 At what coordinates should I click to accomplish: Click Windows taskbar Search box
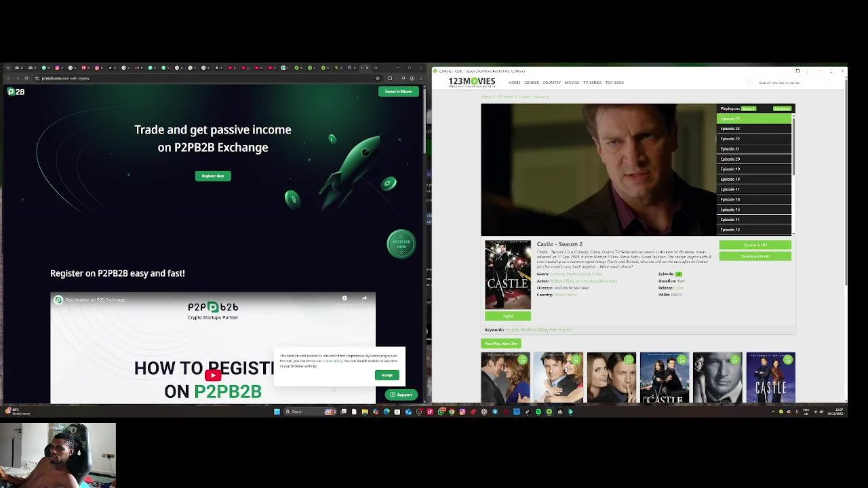click(x=310, y=411)
